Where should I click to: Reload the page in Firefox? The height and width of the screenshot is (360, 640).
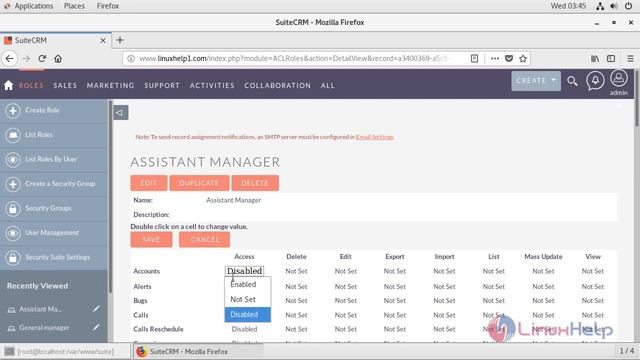click(42, 59)
